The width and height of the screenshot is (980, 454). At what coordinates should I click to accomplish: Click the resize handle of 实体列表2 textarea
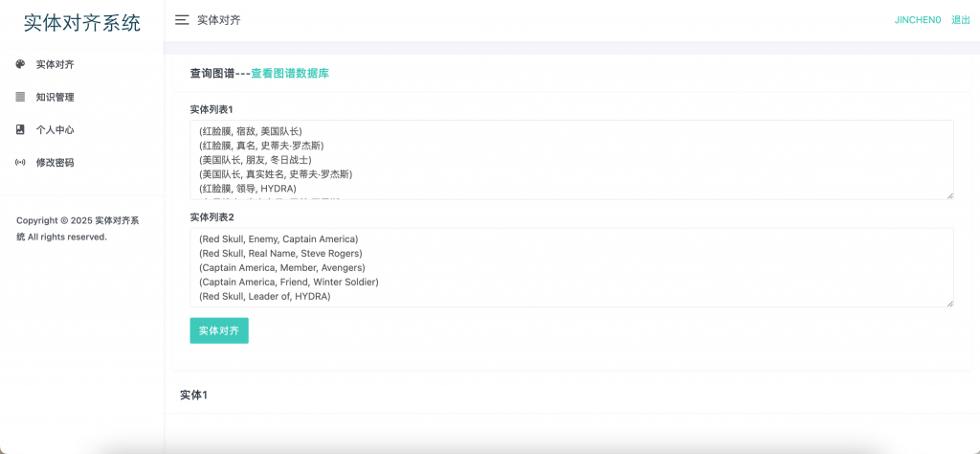click(950, 304)
